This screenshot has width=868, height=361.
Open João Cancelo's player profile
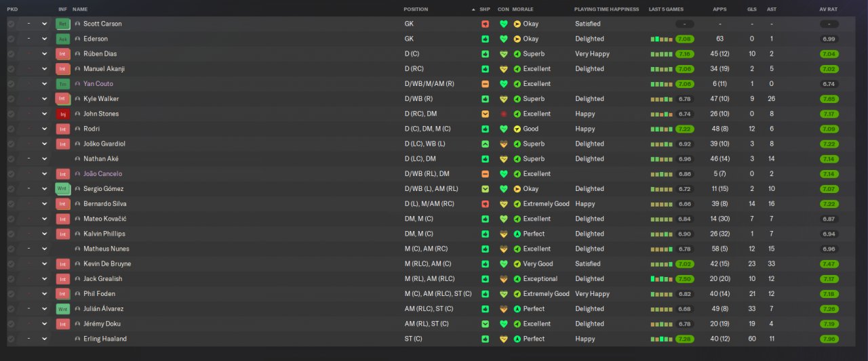pyautogui.click(x=103, y=174)
